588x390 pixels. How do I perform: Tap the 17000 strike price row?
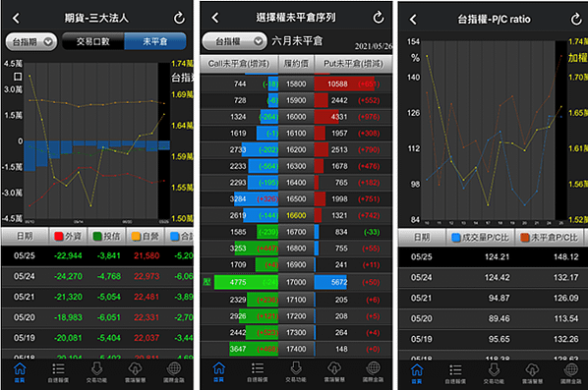click(296, 282)
